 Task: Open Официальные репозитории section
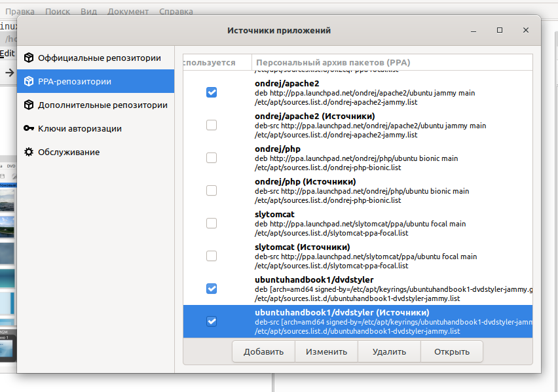click(x=96, y=58)
